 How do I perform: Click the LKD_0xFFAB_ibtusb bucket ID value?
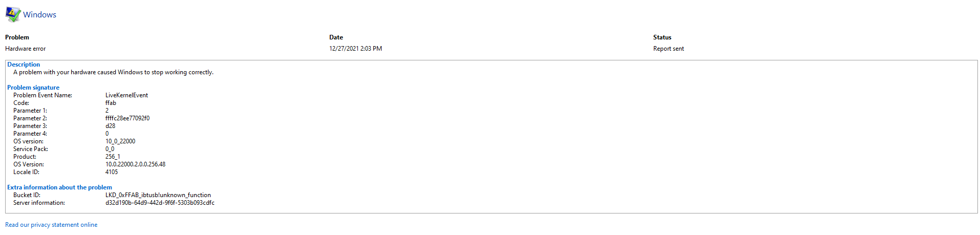click(158, 195)
